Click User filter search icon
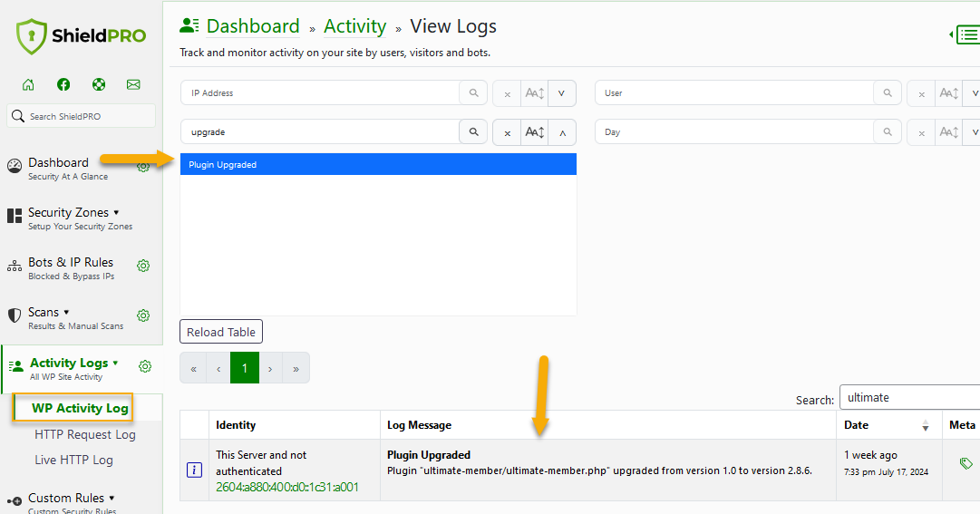 point(888,93)
